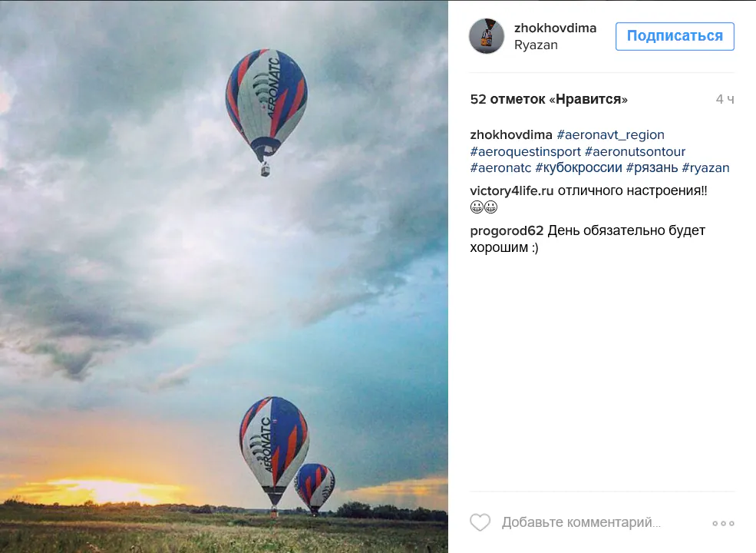Screen dimensions: 756x553
Task: Open the zhokhovdima username in the header
Action: [555, 28]
